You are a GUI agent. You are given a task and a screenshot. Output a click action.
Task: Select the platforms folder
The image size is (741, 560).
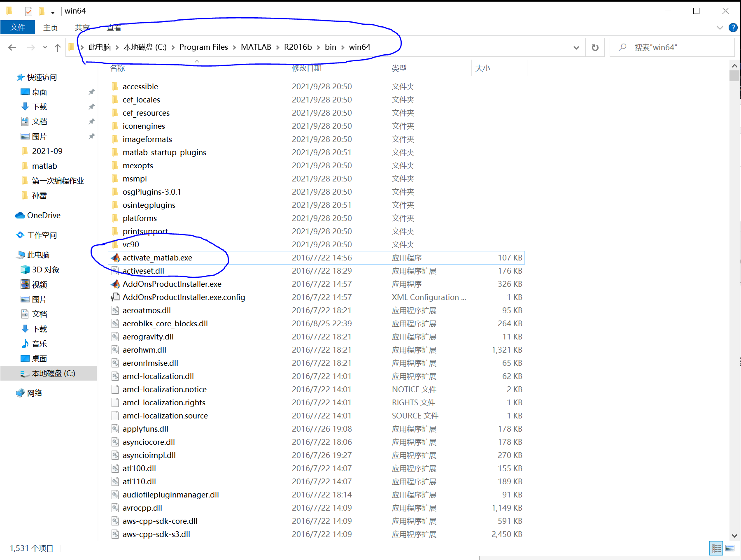click(140, 218)
